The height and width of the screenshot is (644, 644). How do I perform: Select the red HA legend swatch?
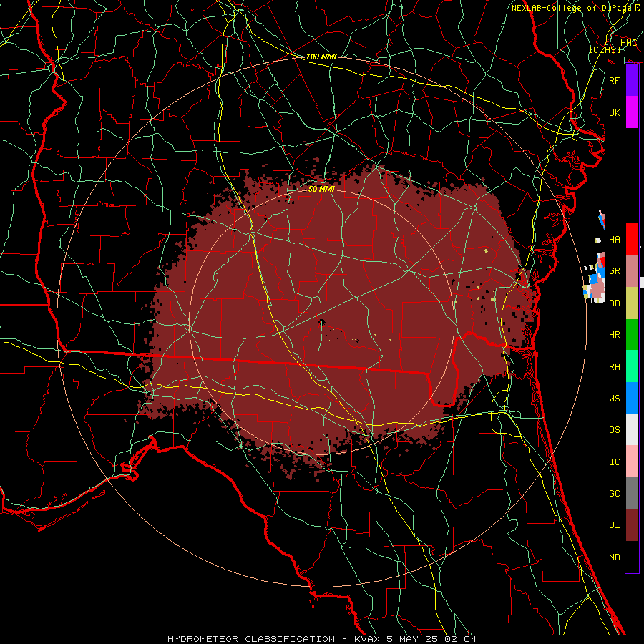632,239
